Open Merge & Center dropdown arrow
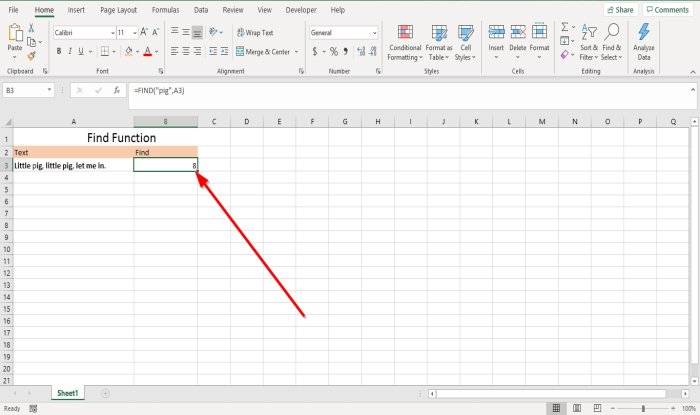Viewport: 700px width, 415px height. pyautogui.click(x=296, y=52)
